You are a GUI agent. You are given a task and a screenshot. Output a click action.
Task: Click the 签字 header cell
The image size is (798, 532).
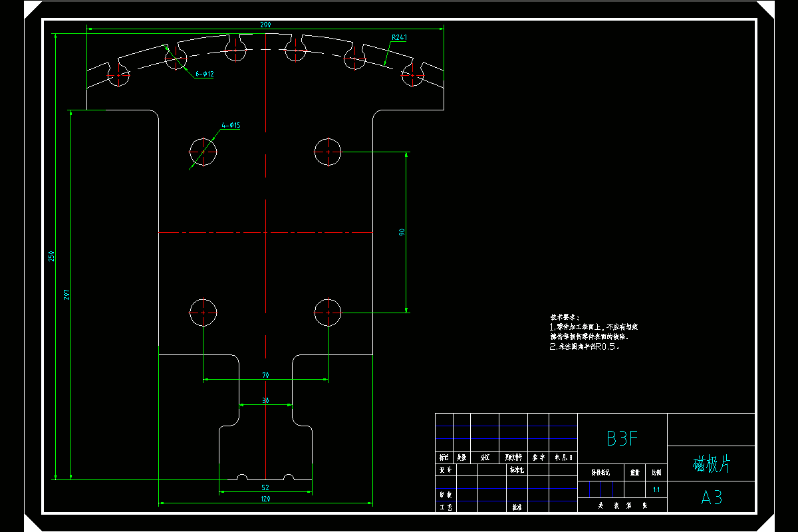pyautogui.click(x=539, y=458)
